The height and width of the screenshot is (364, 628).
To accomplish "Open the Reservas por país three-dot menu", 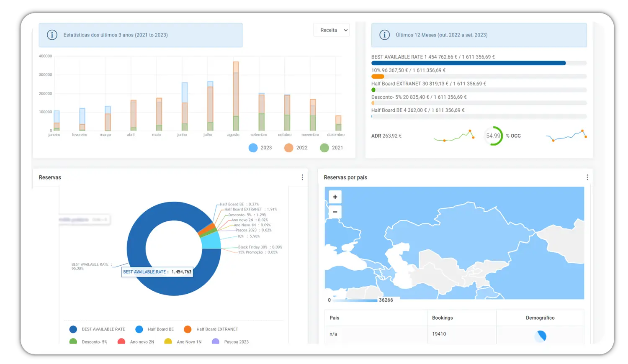I will point(587,177).
